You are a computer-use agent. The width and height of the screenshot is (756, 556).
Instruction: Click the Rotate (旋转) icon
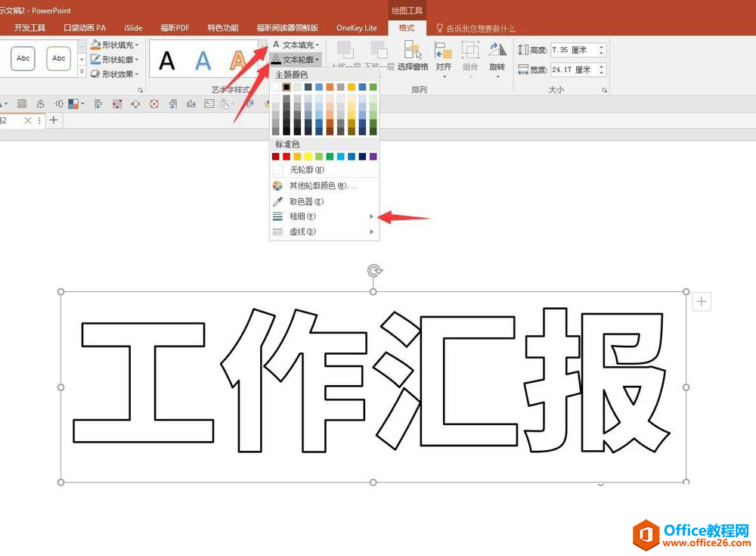497,54
